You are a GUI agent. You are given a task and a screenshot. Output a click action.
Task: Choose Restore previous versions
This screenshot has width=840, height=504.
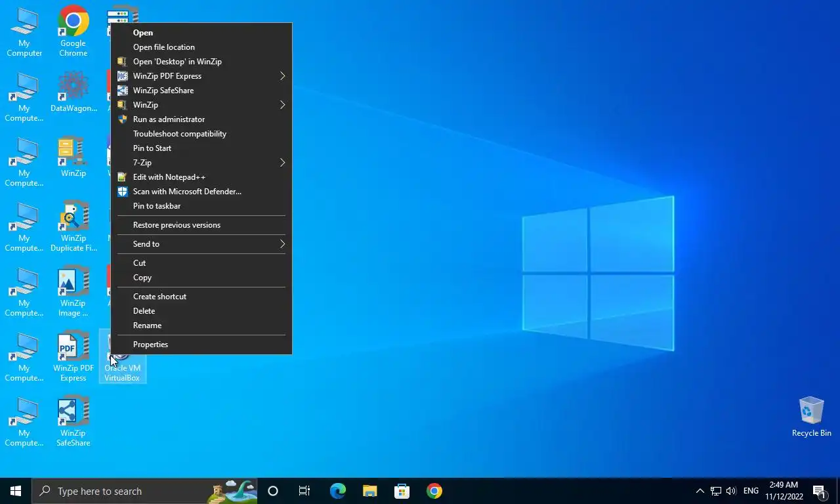pyautogui.click(x=201, y=224)
